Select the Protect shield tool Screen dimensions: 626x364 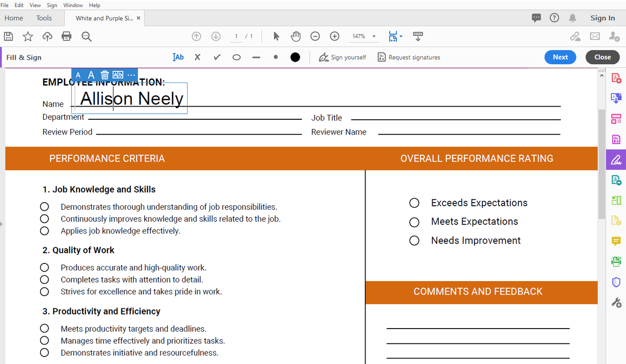pos(616,282)
